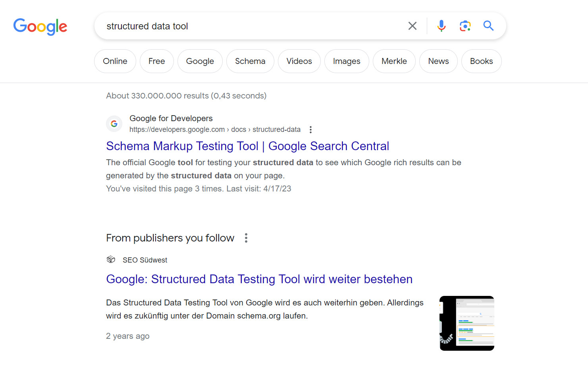This screenshot has width=588, height=367.
Task: Open the three-dot menu beside developers.google.com result
Action: click(310, 129)
